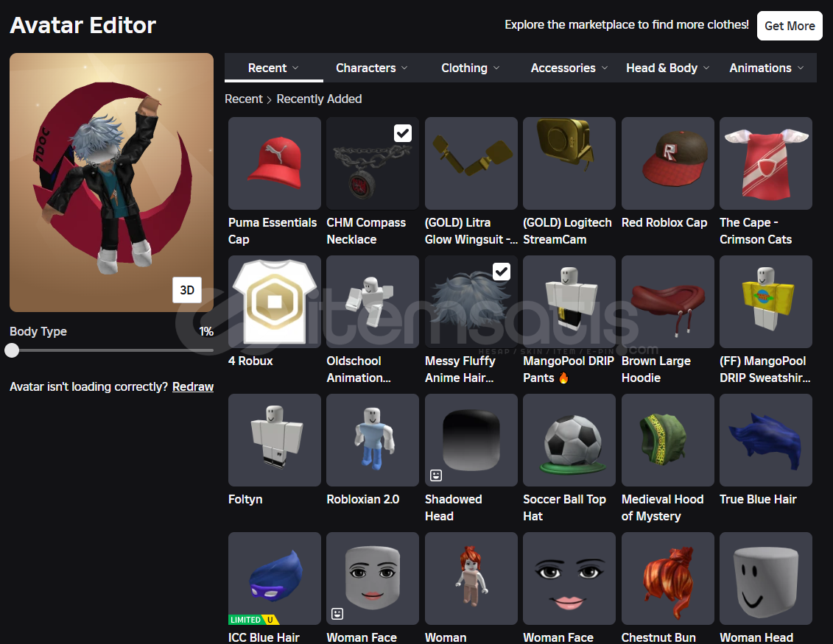This screenshot has width=833, height=644.
Task: Click the Foltyn label
Action: [245, 499]
